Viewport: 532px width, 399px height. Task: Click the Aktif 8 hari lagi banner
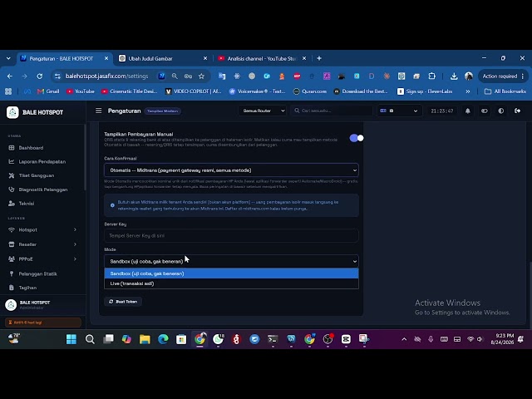coord(43,323)
